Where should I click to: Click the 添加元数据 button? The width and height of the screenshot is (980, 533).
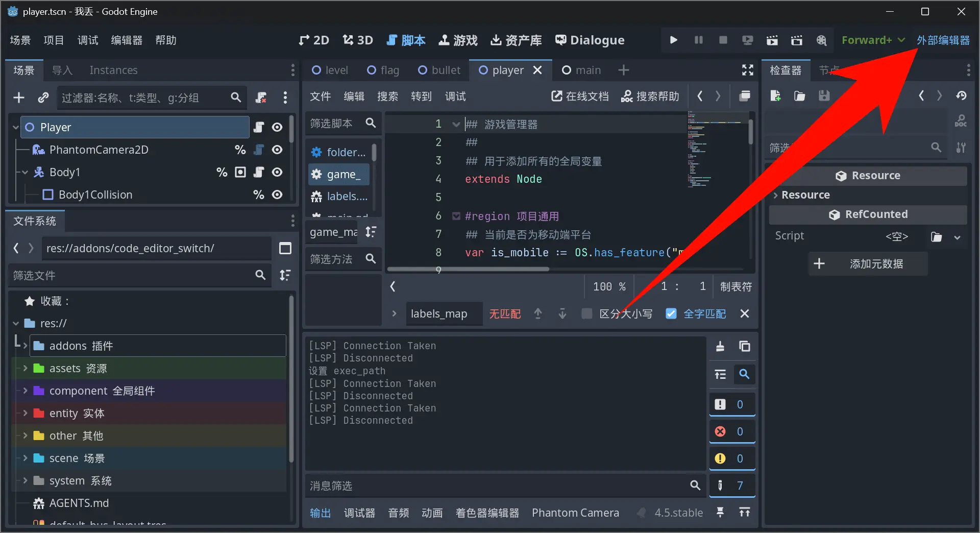tap(868, 263)
